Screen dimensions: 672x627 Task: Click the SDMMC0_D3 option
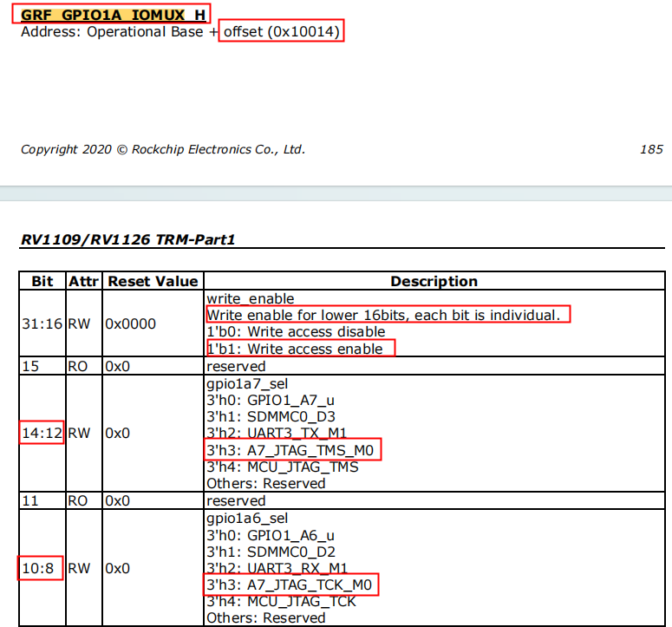coord(275,416)
